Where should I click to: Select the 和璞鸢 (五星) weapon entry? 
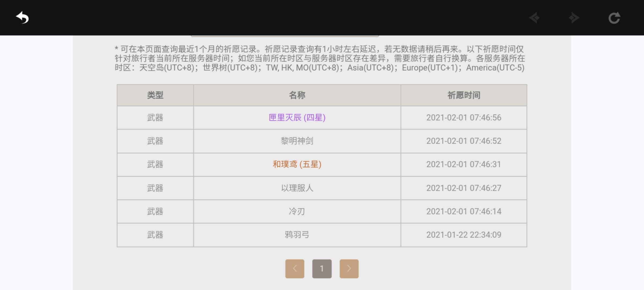(x=297, y=164)
